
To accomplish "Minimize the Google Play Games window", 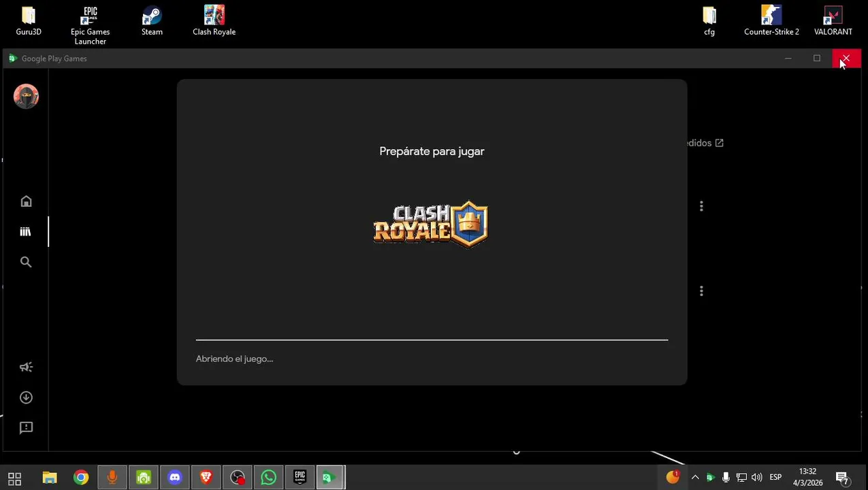I will point(788,59).
